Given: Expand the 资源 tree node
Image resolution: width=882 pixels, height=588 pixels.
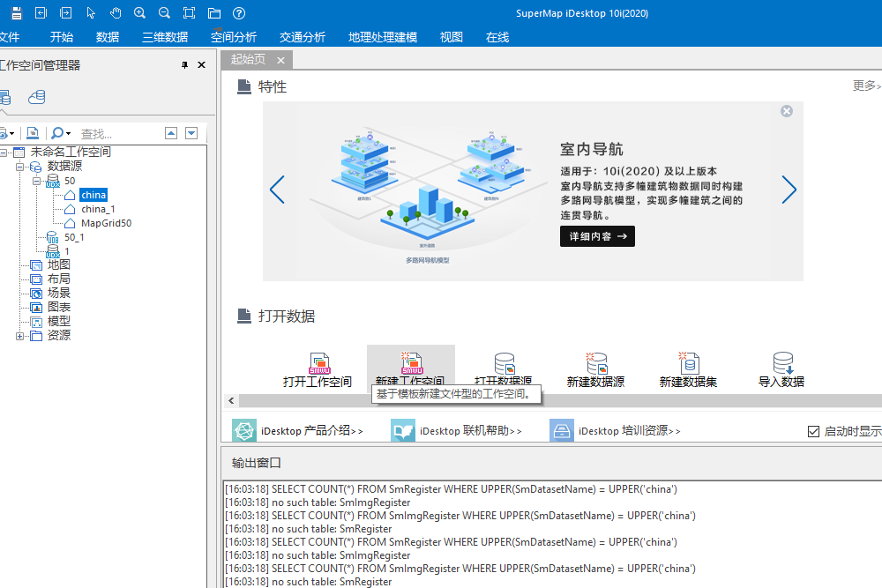Looking at the screenshot, I should (x=19, y=336).
